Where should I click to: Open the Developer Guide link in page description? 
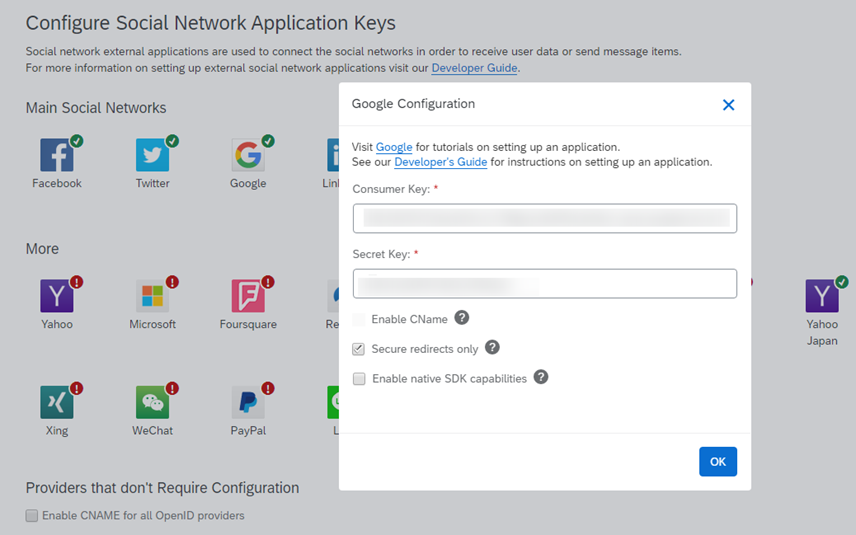click(474, 68)
